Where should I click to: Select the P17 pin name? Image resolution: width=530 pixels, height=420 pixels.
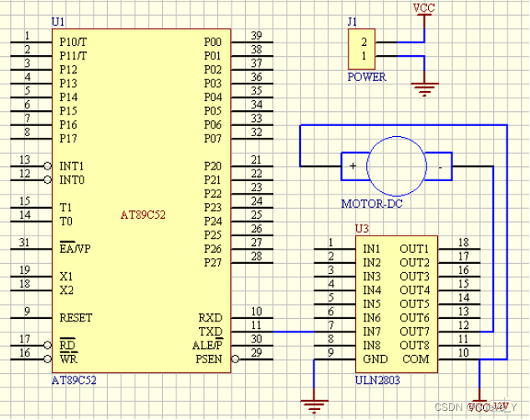(69, 139)
